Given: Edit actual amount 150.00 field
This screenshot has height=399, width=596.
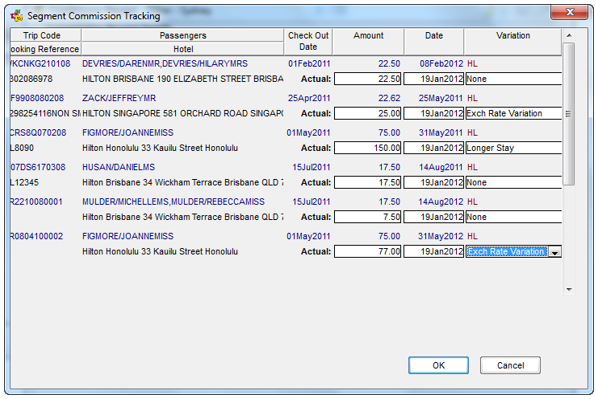Looking at the screenshot, I should tap(368, 148).
